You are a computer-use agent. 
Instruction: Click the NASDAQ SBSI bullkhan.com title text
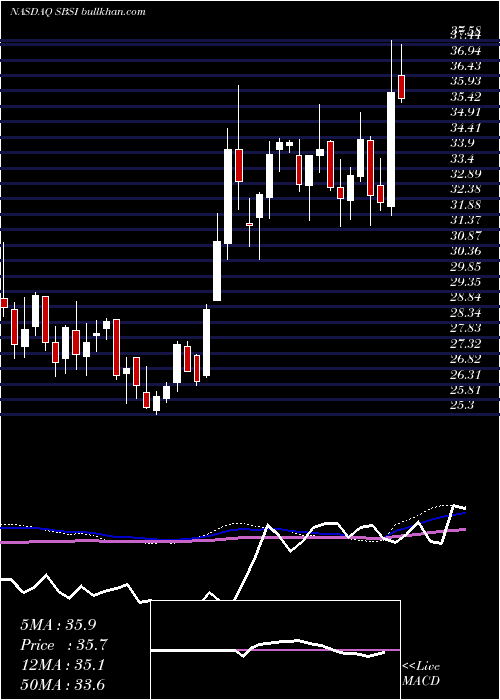[78, 12]
